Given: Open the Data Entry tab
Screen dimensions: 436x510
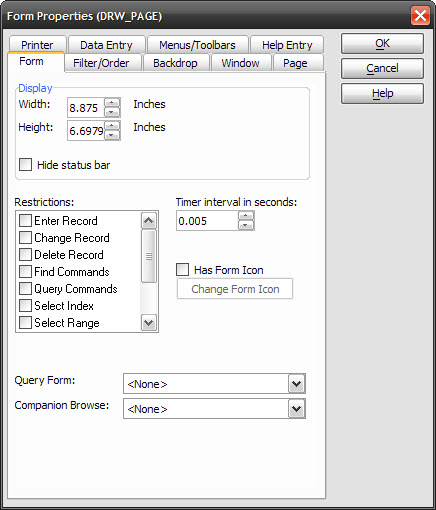Looking at the screenshot, I should tap(106, 44).
